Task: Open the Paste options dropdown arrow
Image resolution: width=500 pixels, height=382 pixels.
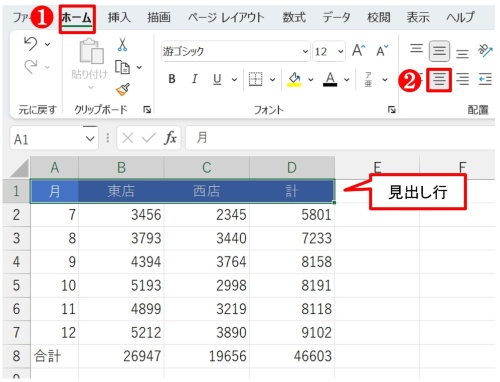Action: pos(91,88)
